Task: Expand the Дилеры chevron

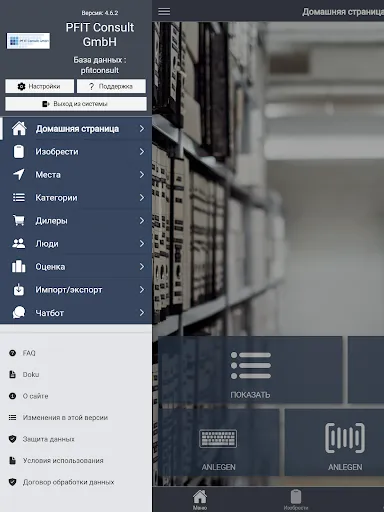Action: coord(142,221)
